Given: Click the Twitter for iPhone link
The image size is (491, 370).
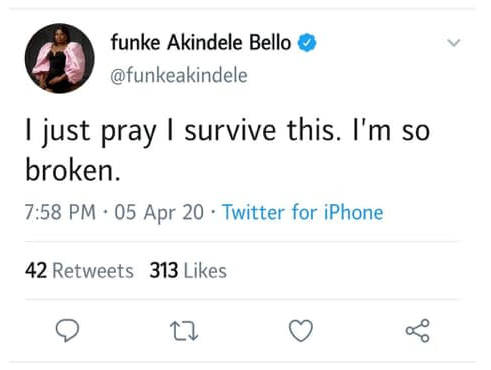Looking at the screenshot, I should [302, 212].
